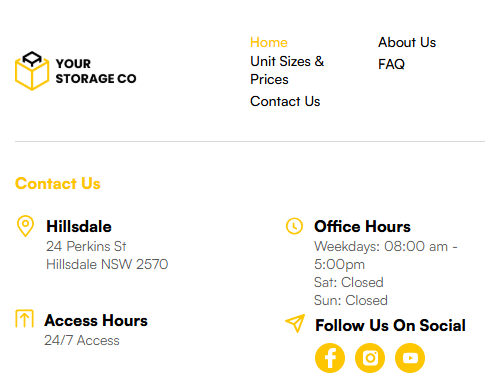Viewport: 500px width, 392px height.
Task: Click the upward arrow Access Hours icon
Action: click(24, 319)
